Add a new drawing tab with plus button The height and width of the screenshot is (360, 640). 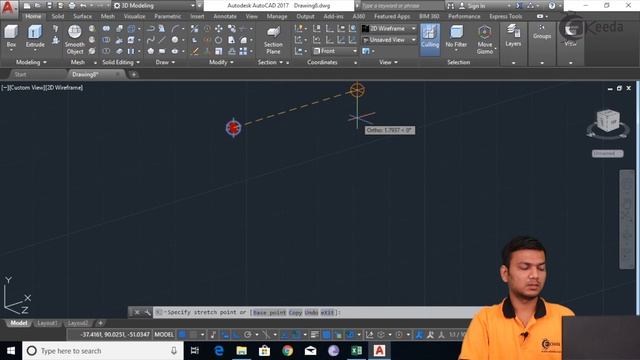click(133, 74)
